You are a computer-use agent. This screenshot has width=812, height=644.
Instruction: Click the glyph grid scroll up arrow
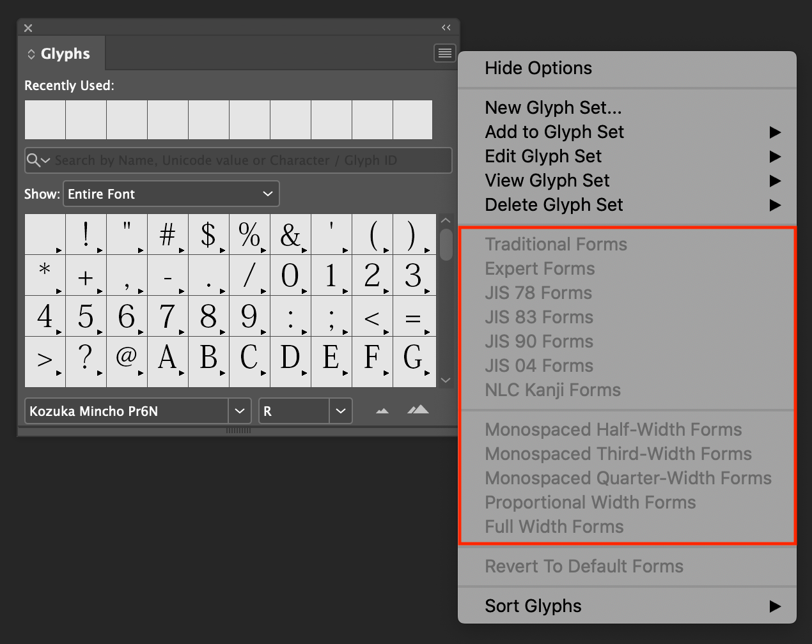coord(446,220)
